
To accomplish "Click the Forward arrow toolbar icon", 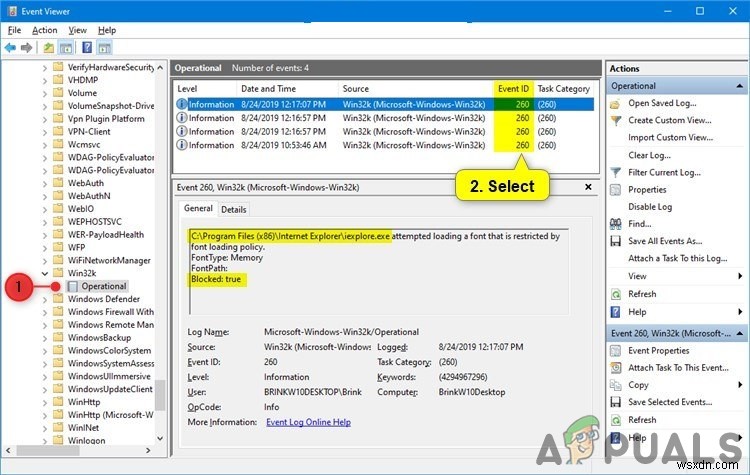I will click(27, 47).
